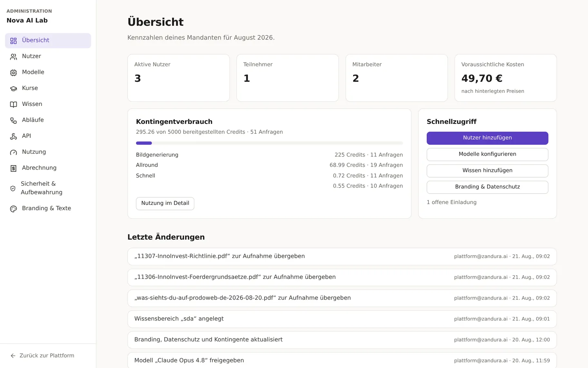
Task: Select the Voraussichtliche Kosten card
Action: pos(506,78)
